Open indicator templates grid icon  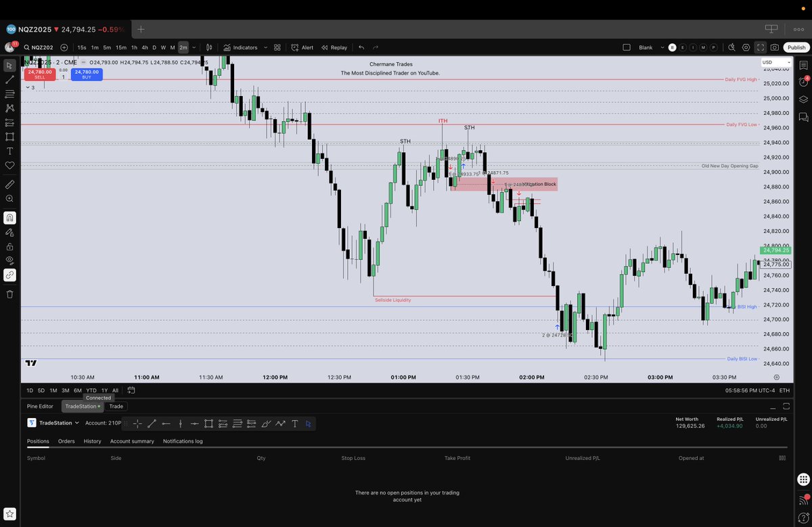277,47
